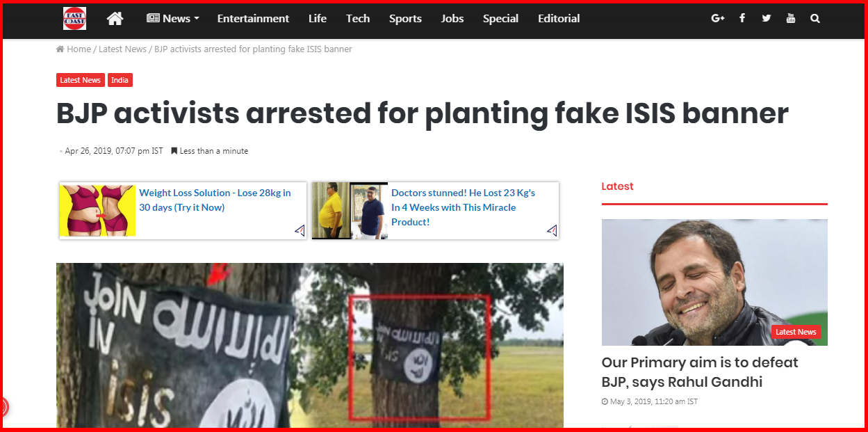868x432 pixels.
Task: Open the Special menu item
Action: [500, 19]
